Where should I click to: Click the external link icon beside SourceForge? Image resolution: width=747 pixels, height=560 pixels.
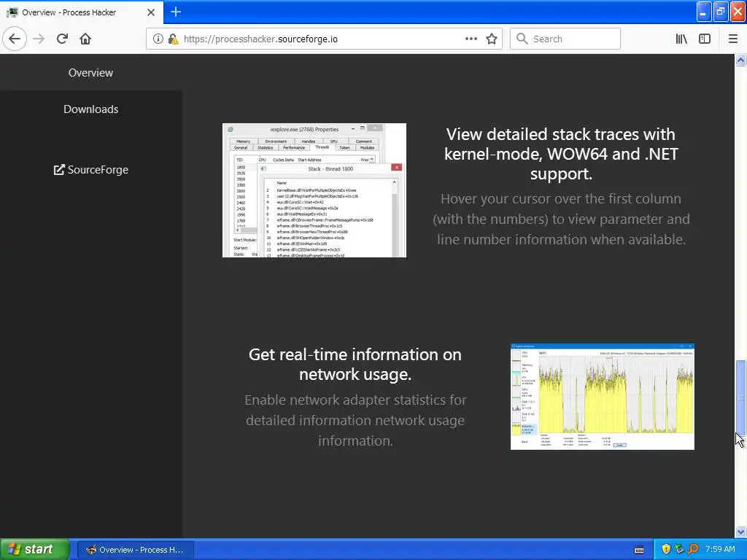pos(58,169)
